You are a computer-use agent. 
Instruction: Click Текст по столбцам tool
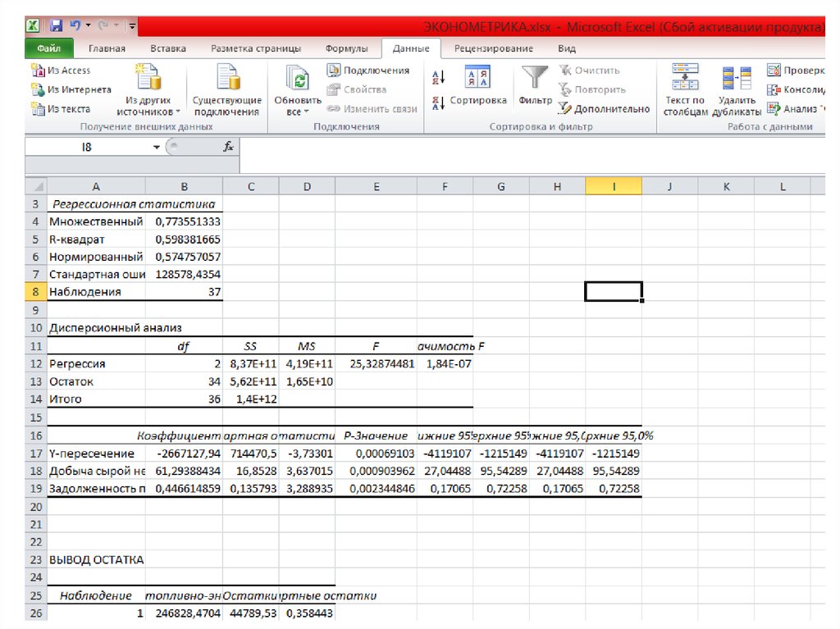point(685,90)
